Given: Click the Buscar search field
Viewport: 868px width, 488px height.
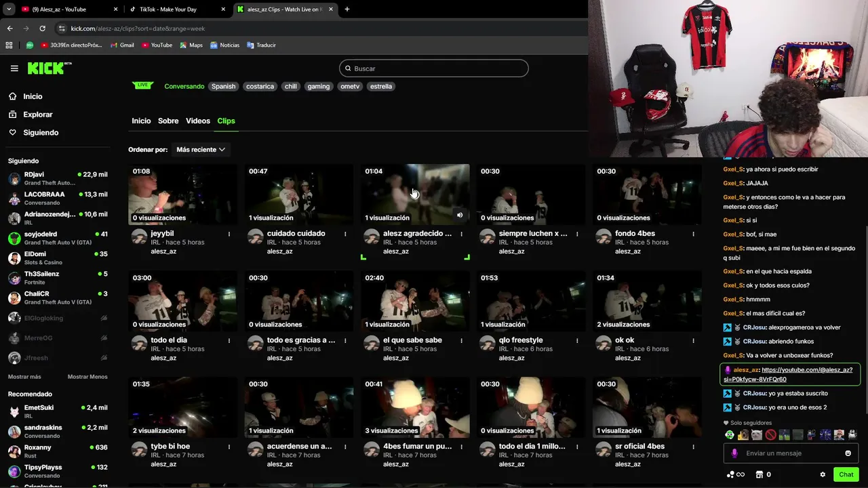Looking at the screenshot, I should [434, 68].
